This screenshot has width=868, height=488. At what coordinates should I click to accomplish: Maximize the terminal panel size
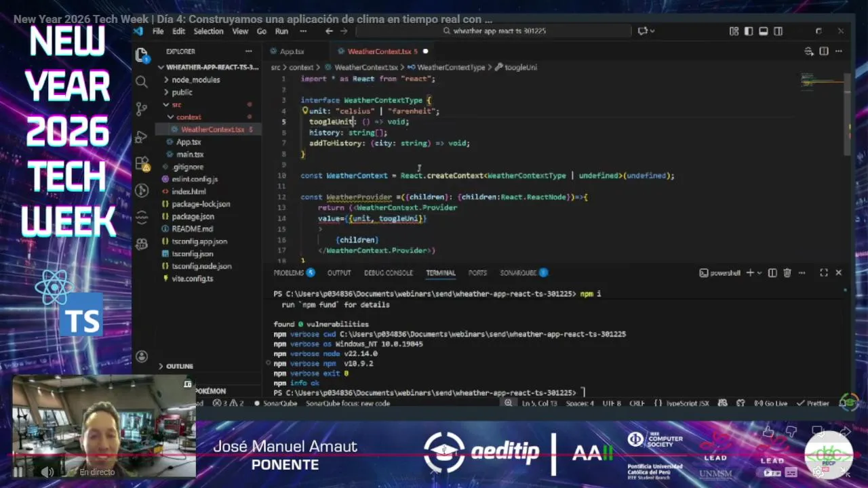tap(823, 272)
